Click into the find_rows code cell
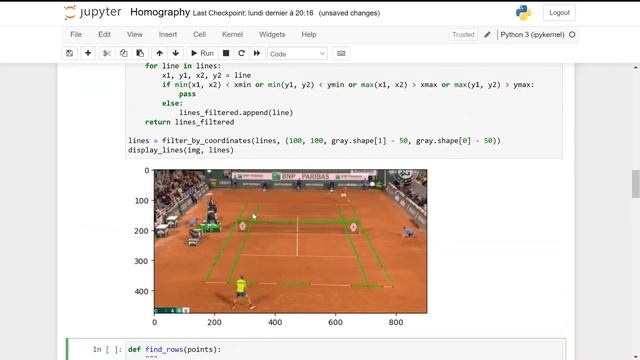The image size is (640, 360). coord(344,350)
